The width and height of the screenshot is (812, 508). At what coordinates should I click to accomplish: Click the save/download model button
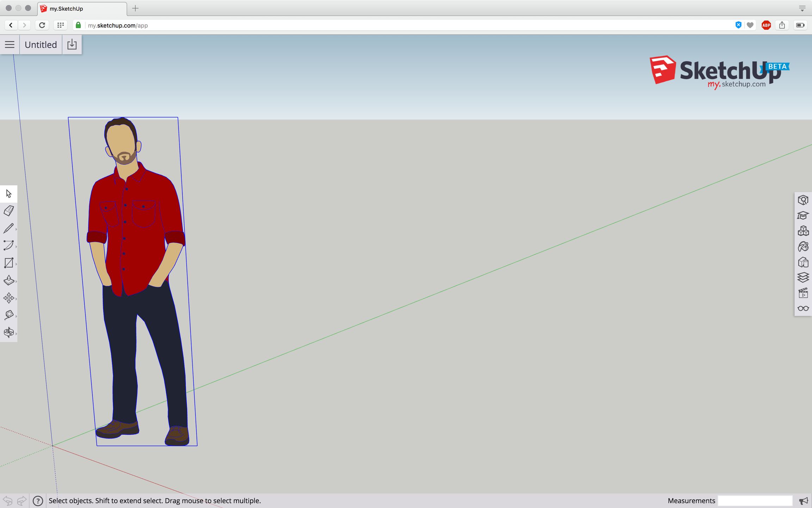coord(72,44)
